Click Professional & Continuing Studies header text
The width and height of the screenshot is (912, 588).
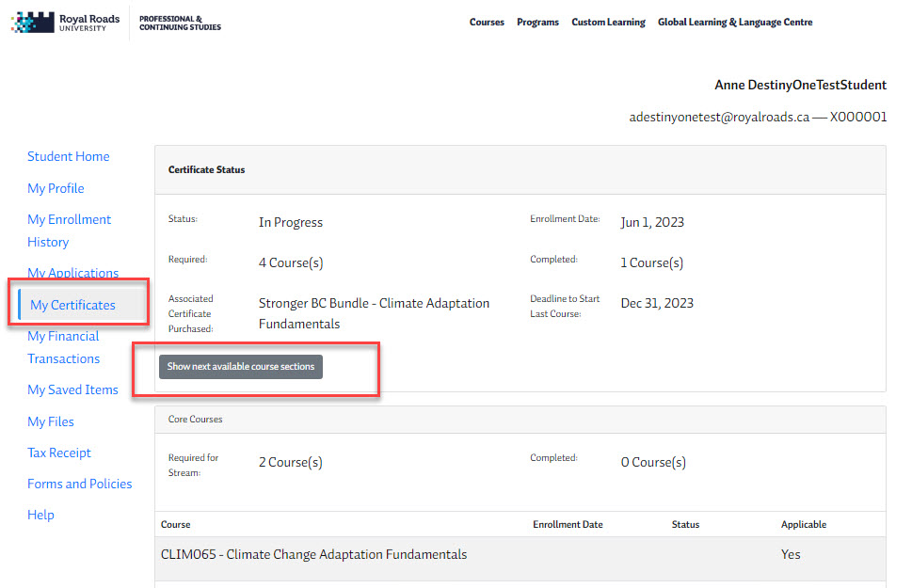click(x=181, y=23)
